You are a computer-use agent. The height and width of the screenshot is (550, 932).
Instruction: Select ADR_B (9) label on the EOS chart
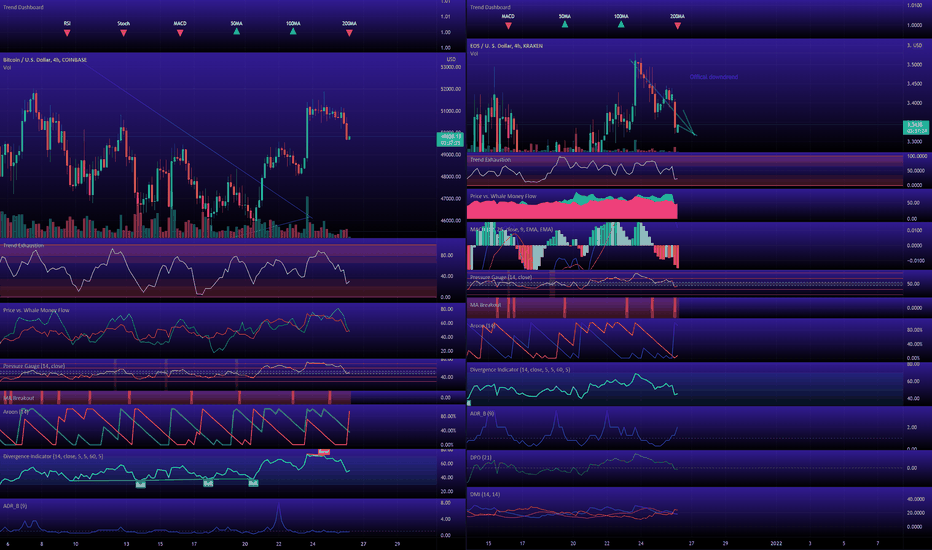(x=481, y=414)
